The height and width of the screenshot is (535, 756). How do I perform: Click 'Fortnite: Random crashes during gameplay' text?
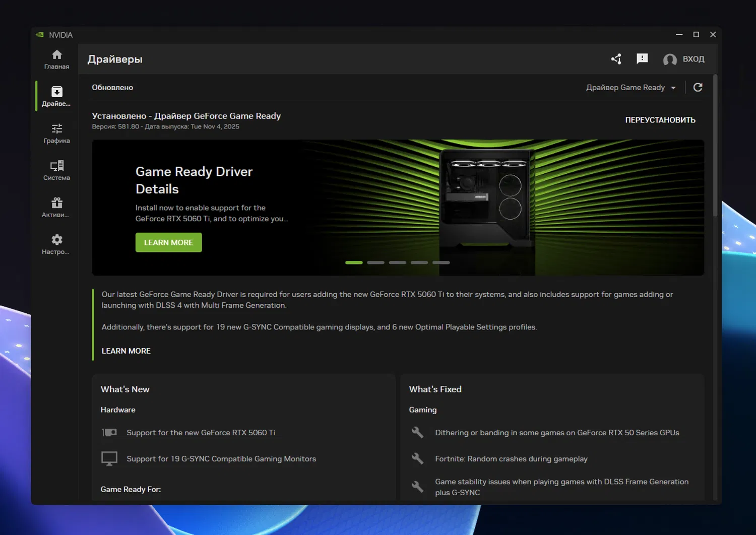[511, 458]
